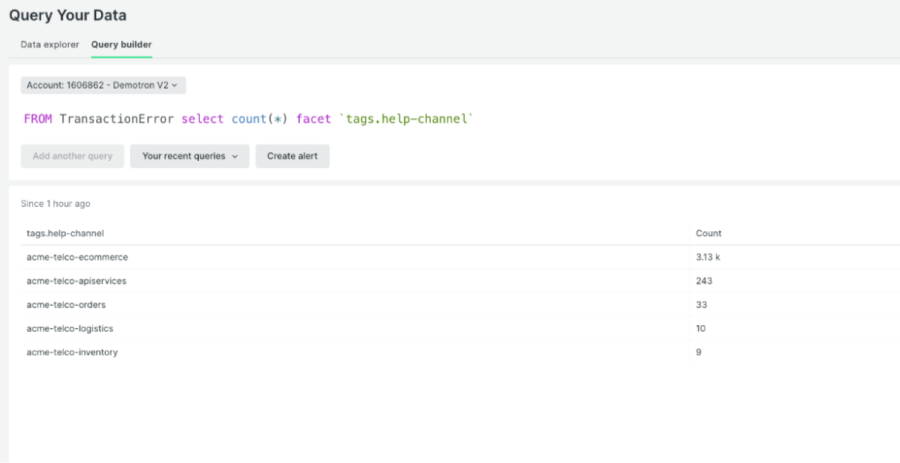Select the acme-telco-inventory row
The width and height of the screenshot is (900, 463).
pos(460,352)
